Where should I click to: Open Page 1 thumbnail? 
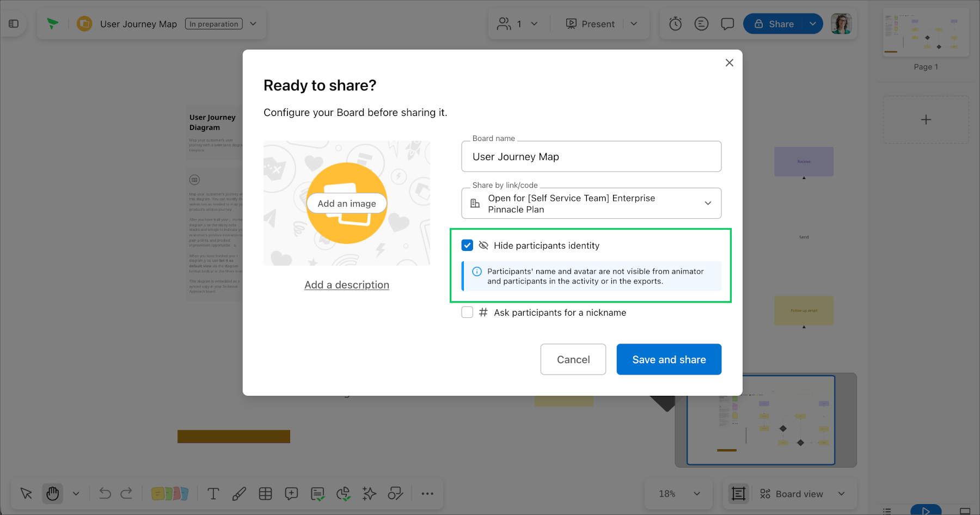click(x=926, y=33)
